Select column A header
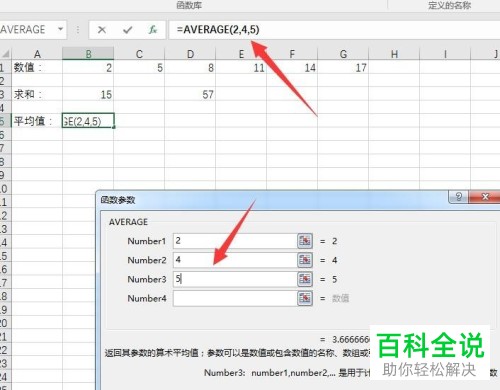Viewport: 500px width, 390px height. 37,54
